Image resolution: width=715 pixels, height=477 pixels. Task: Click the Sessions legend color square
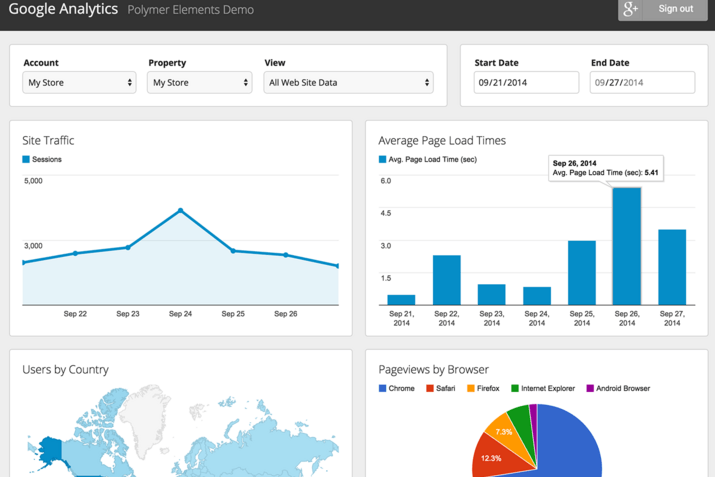26,159
